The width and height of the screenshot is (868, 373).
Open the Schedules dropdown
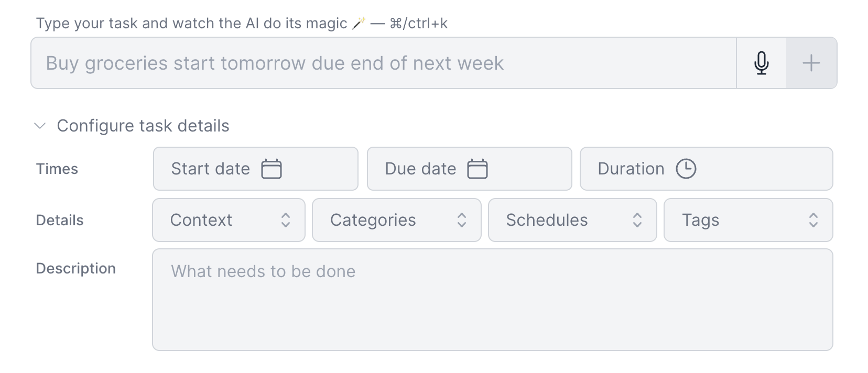point(572,220)
